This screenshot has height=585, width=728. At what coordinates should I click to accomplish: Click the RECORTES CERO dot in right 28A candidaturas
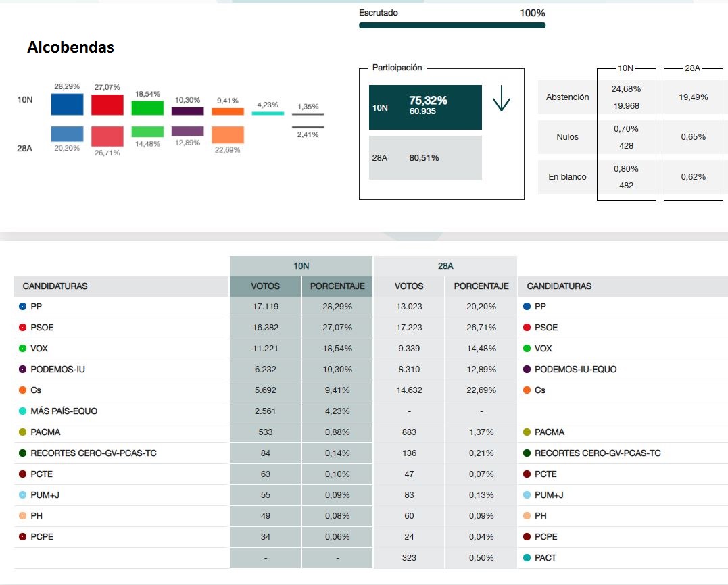(527, 453)
